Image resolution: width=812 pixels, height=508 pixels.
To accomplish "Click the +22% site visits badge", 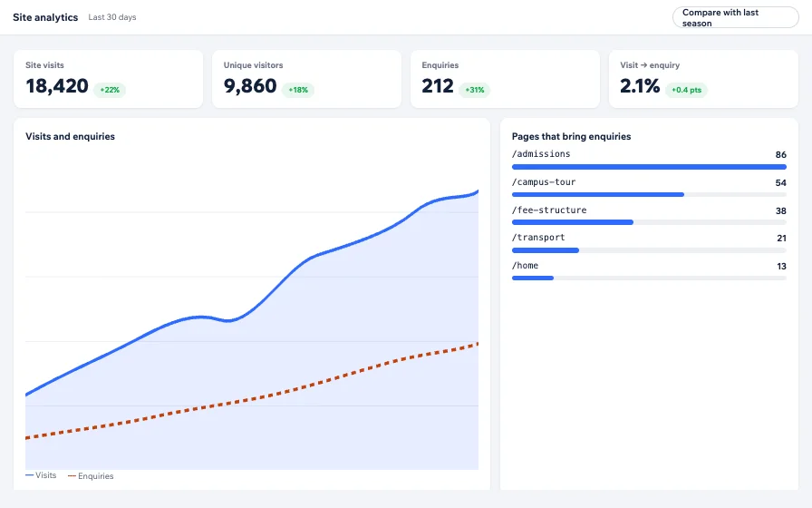I will click(x=110, y=90).
